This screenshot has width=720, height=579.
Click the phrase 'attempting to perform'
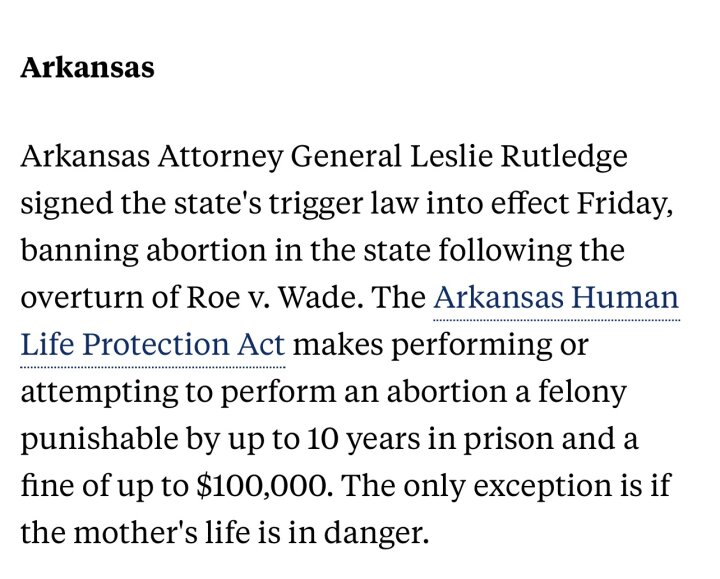click(x=179, y=392)
